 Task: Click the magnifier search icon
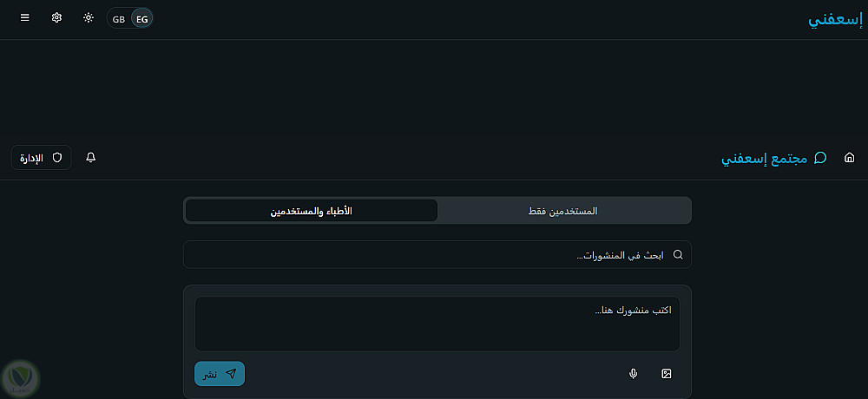pos(678,254)
